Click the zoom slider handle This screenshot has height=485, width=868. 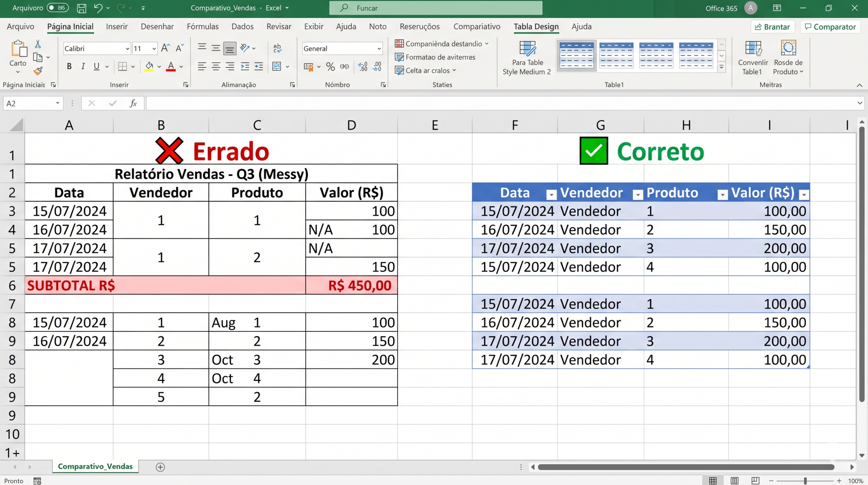805,481
